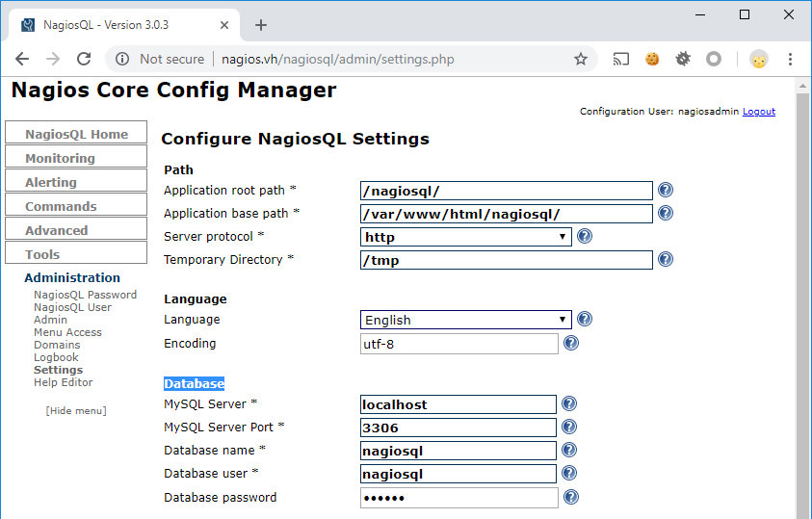Expand the Server protocol dropdown
812x519 pixels.
465,237
